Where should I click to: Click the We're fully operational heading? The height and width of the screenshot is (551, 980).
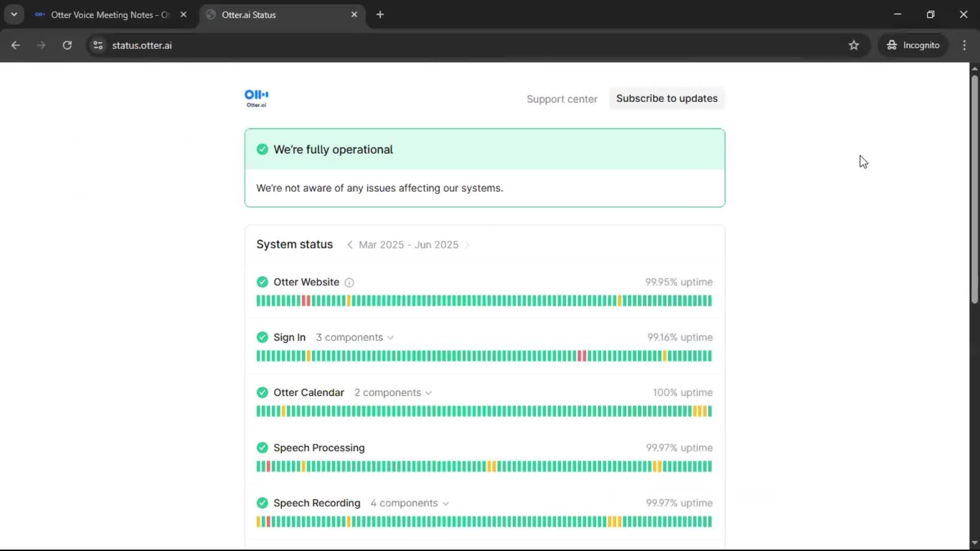coord(333,149)
